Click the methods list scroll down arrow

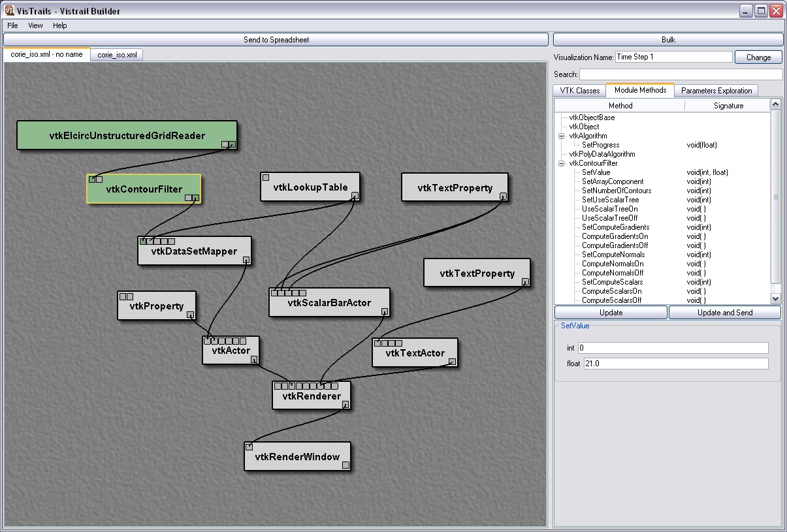tap(776, 298)
